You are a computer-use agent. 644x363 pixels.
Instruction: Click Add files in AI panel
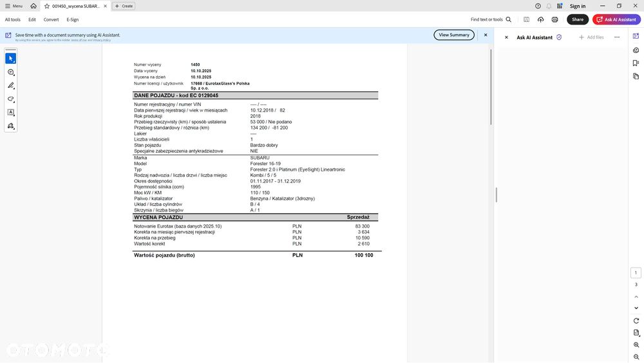[591, 37]
